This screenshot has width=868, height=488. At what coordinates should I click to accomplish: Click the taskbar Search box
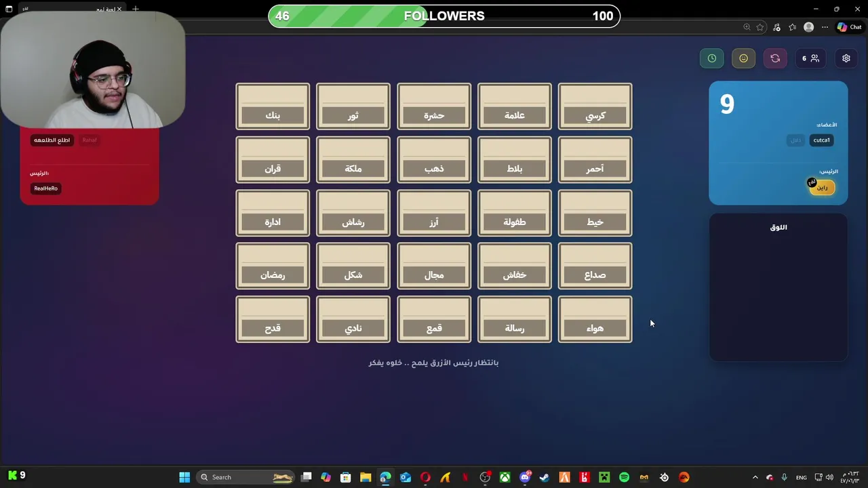tap(247, 477)
